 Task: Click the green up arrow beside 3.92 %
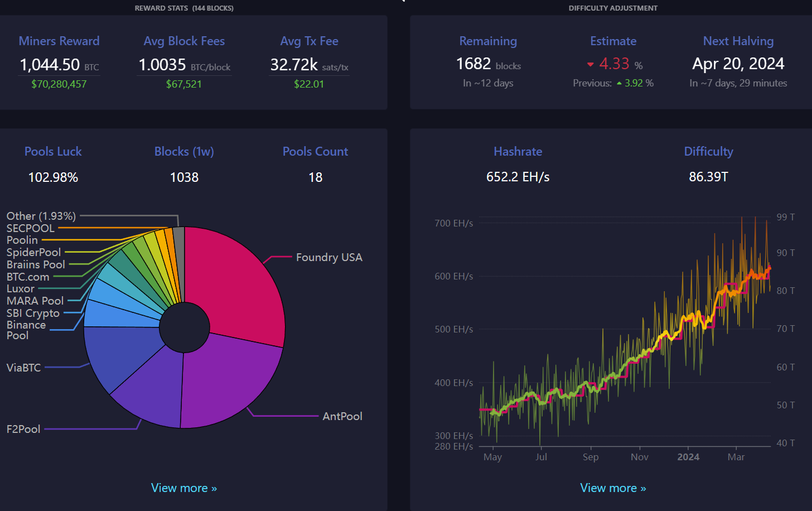point(619,84)
